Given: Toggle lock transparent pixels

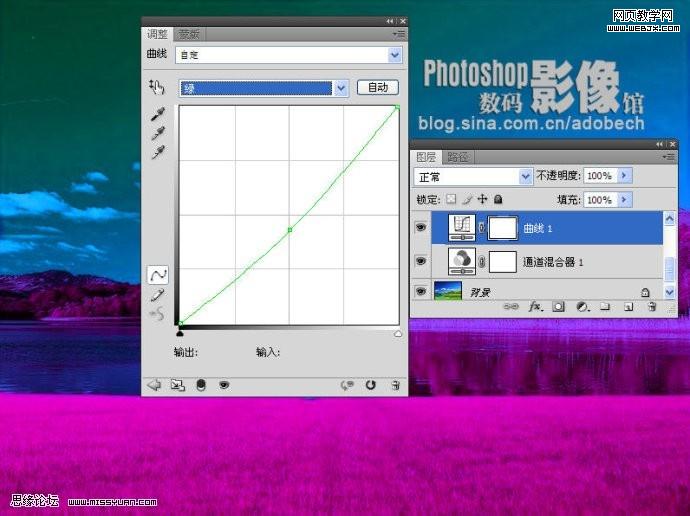Looking at the screenshot, I should tap(451, 199).
